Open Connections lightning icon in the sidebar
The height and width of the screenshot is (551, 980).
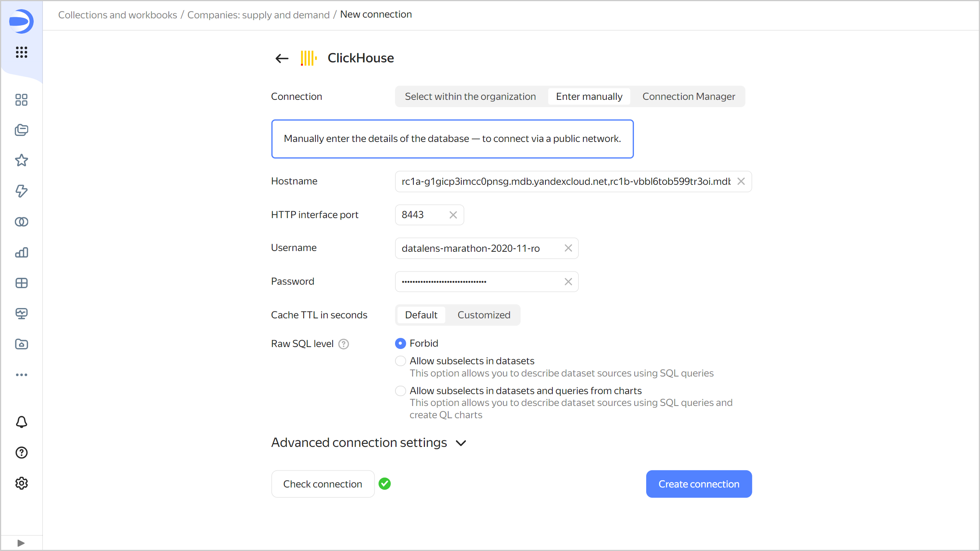[x=21, y=191]
